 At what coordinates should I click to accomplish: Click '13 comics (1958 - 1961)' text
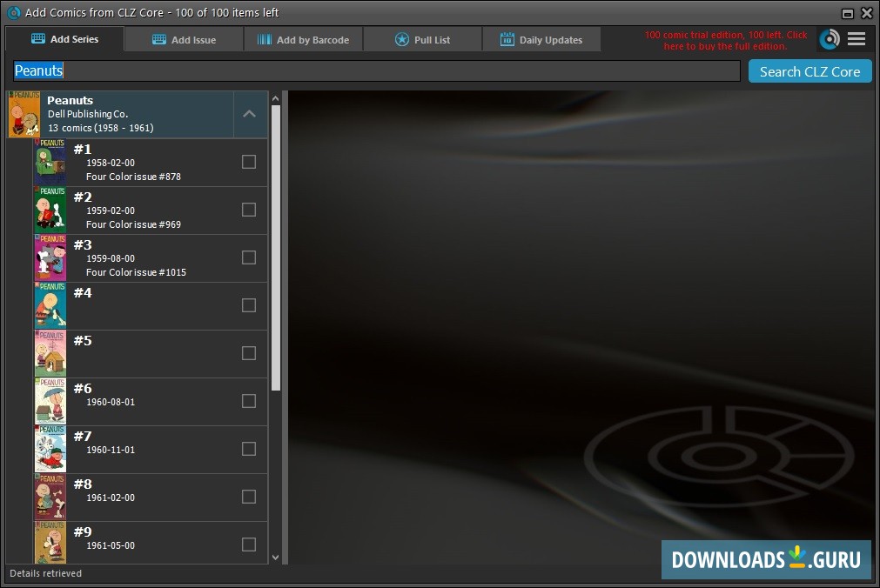tap(101, 128)
